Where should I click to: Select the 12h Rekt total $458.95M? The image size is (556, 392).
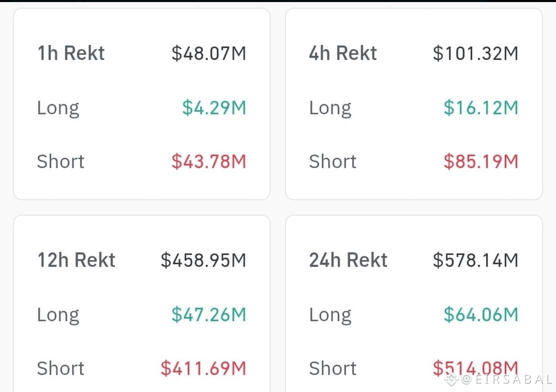pos(204,261)
